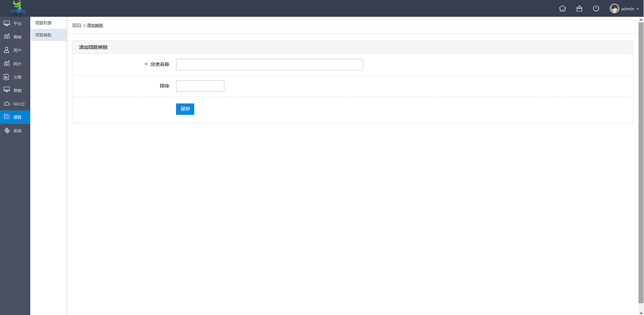This screenshot has width=644, height=315.
Task: Click the 添加项目类别 panel heading
Action: tap(93, 47)
